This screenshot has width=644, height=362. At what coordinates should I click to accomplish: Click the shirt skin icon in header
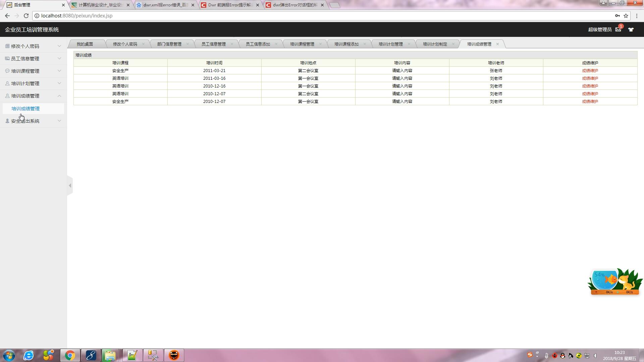pos(631,29)
